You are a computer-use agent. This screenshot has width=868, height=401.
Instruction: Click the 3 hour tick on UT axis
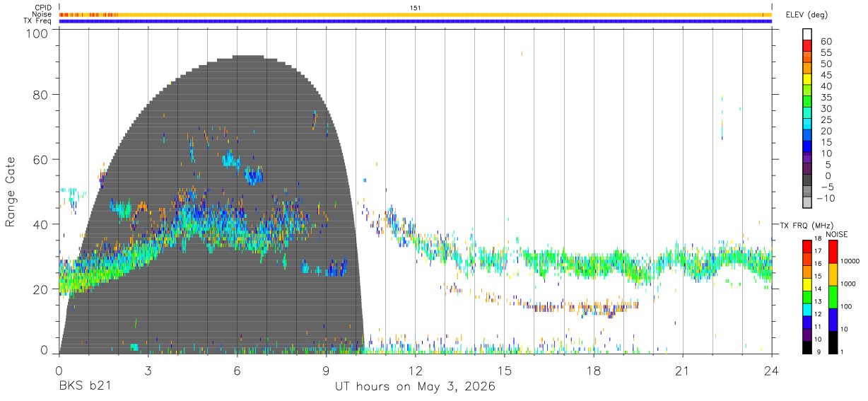click(x=148, y=371)
